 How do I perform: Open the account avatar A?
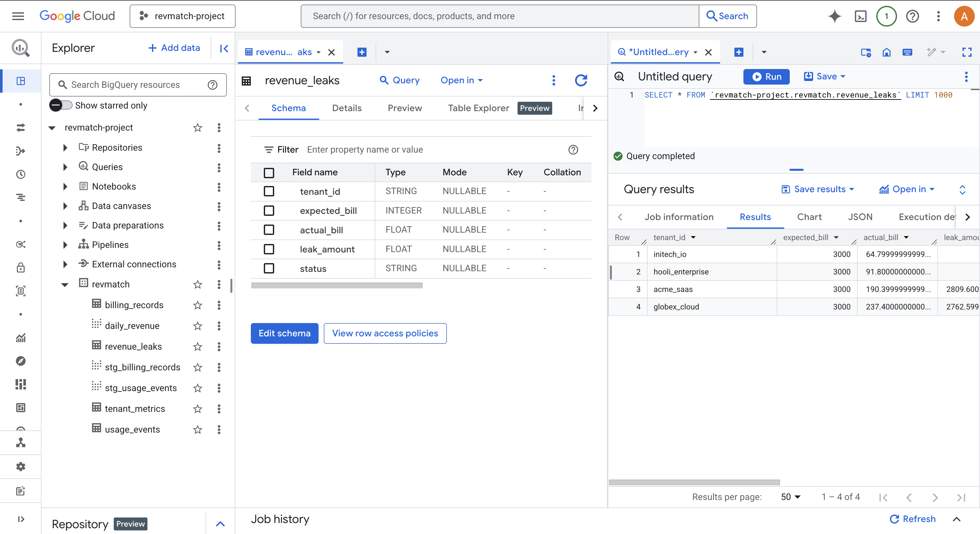tap(964, 16)
